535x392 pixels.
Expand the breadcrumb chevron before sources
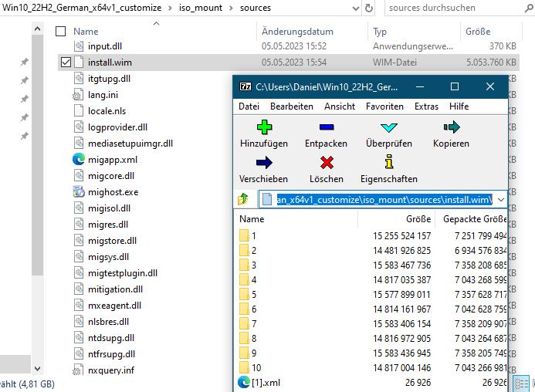pyautogui.click(x=231, y=8)
